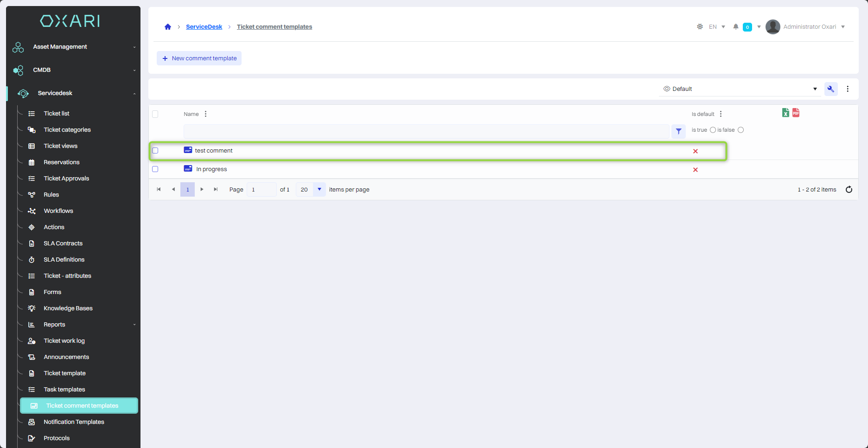Open Name column options menu
The width and height of the screenshot is (868, 448).
(x=206, y=114)
